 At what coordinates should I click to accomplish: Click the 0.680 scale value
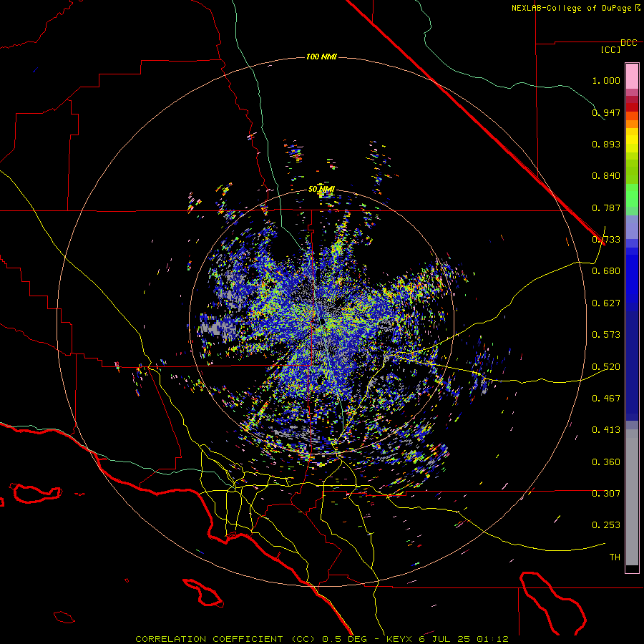coord(606,271)
